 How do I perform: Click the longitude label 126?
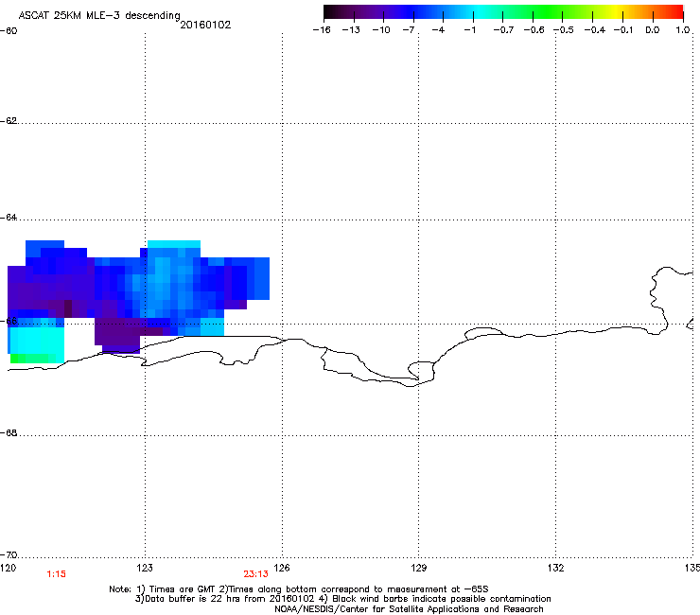[x=282, y=568]
